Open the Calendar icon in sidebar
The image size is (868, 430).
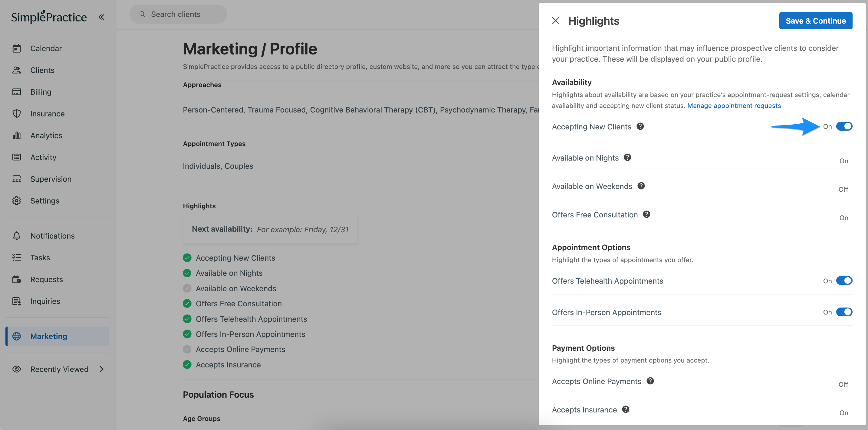[x=17, y=48]
